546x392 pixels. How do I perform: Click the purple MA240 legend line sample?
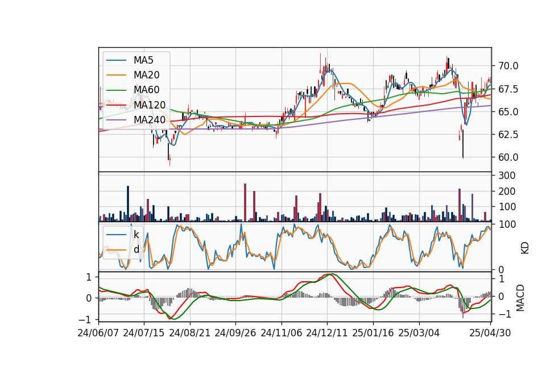click(x=116, y=120)
